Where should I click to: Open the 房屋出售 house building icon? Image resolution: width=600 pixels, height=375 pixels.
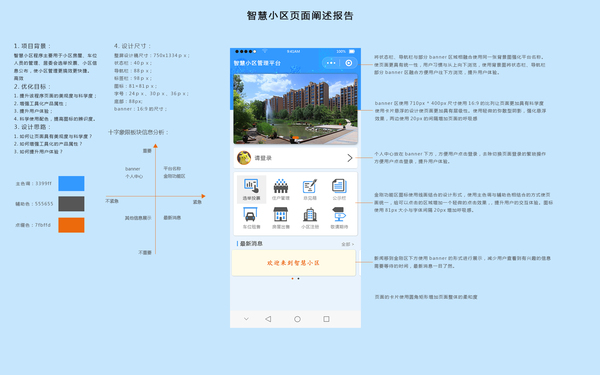pos(280,215)
